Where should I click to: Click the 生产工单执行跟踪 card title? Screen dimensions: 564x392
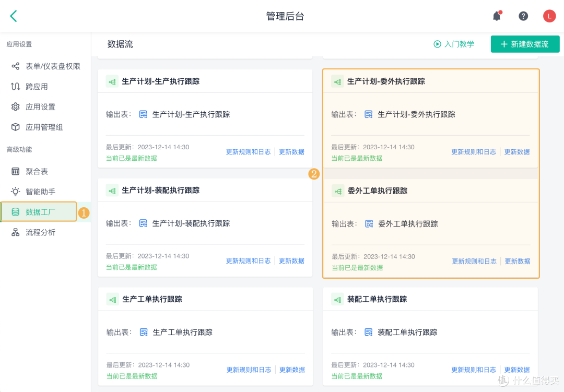point(152,299)
